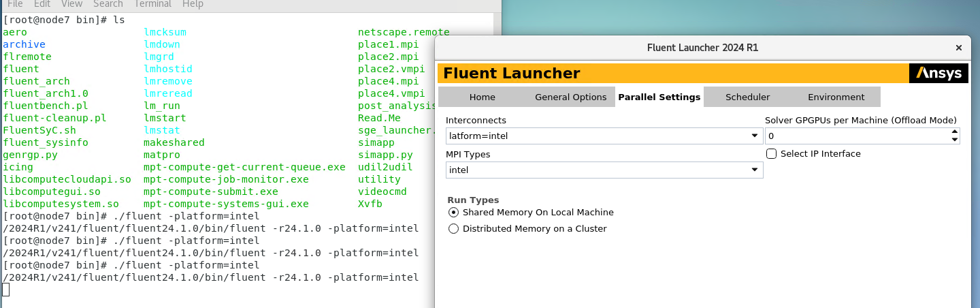
Task: Decrease Solver GPGPUs per Machine value
Action: (955, 140)
